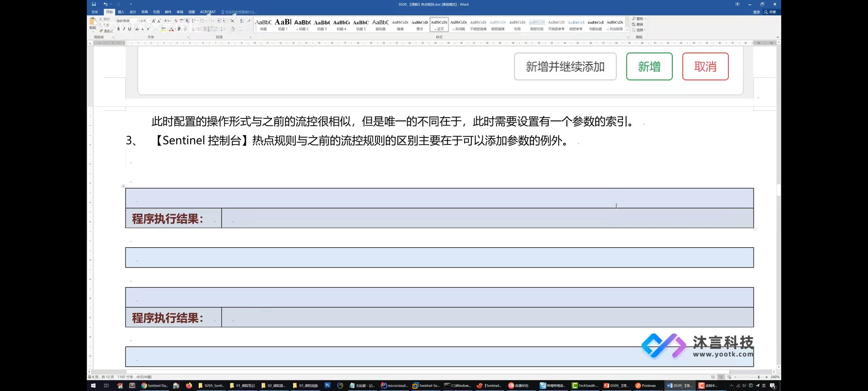Click the 粘贴 paste icon
The height and width of the screenshot is (391, 868).
tap(93, 21)
